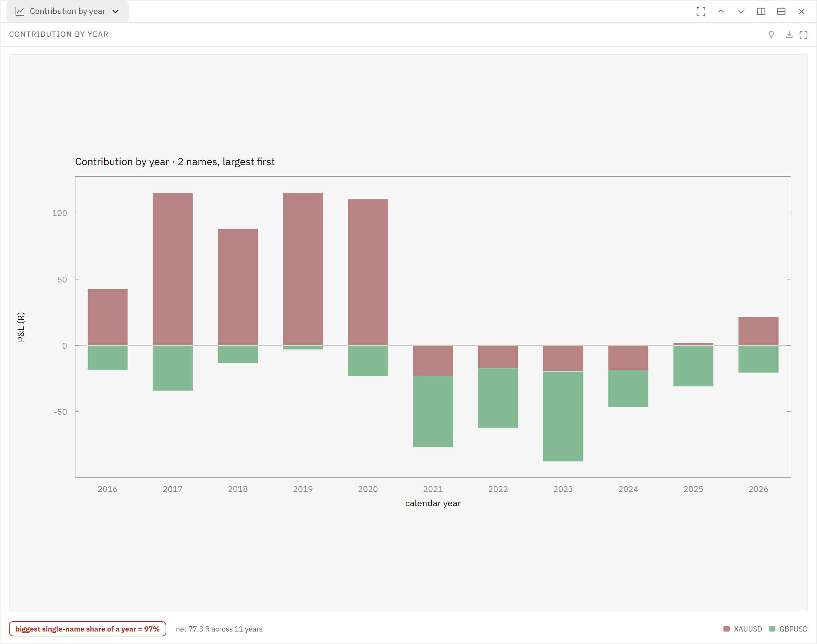Expand chart using header expand icon

click(x=803, y=35)
